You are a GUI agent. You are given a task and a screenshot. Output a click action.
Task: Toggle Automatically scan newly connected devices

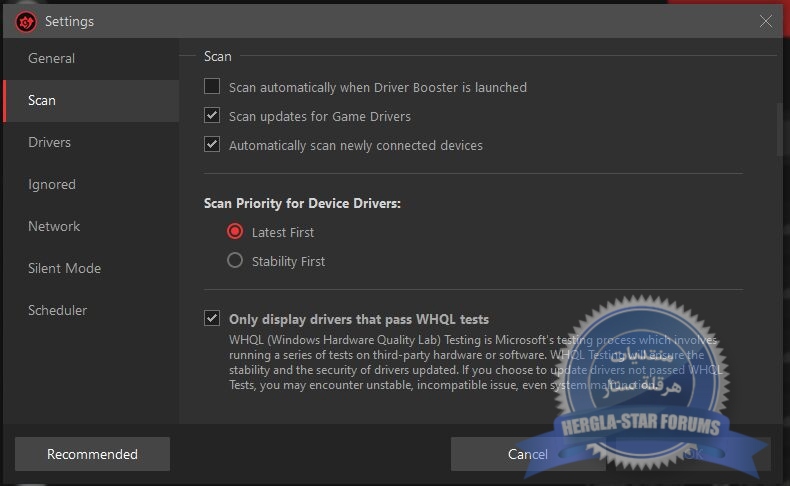[212, 144]
